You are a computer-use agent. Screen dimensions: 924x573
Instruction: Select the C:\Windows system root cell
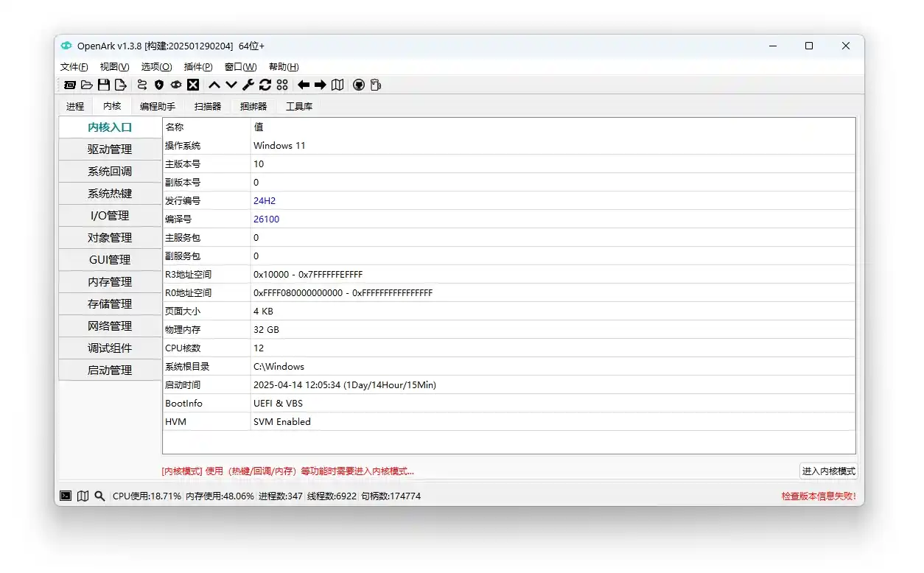pyautogui.click(x=553, y=366)
